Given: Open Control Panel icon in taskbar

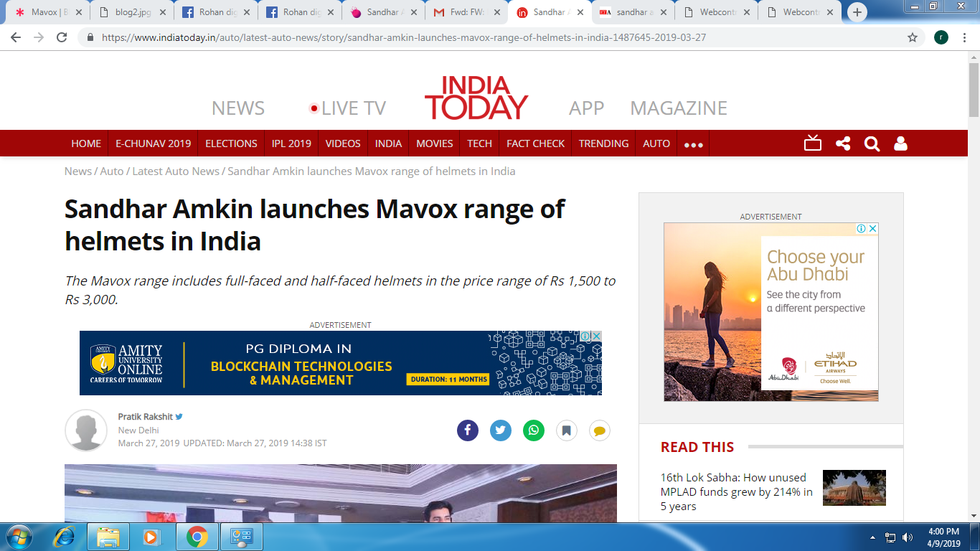Looking at the screenshot, I should (242, 537).
